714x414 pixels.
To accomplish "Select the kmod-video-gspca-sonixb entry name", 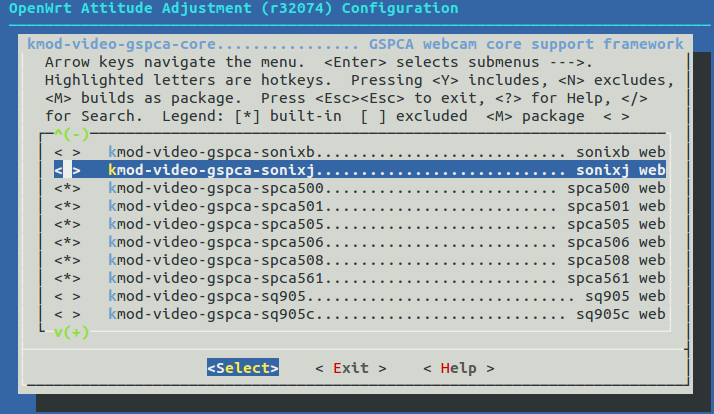I will [211, 152].
